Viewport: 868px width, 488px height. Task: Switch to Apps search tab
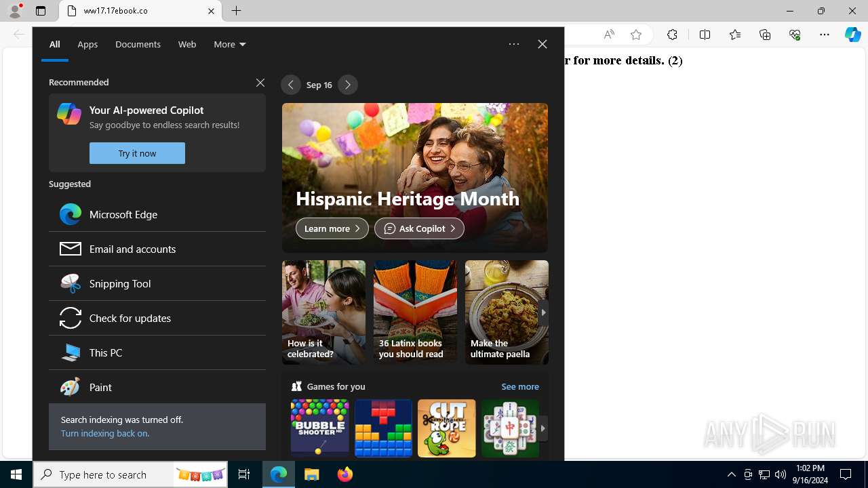pyautogui.click(x=87, y=44)
